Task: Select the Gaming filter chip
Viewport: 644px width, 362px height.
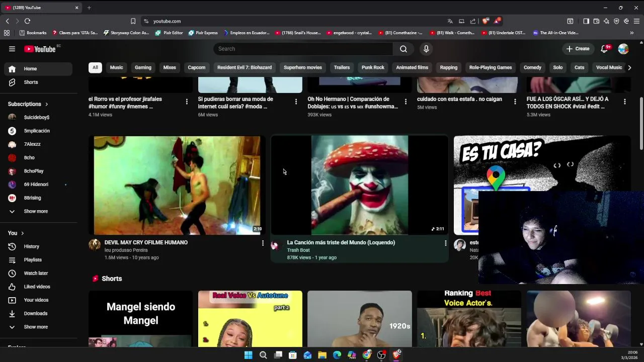Action: tap(143, 67)
